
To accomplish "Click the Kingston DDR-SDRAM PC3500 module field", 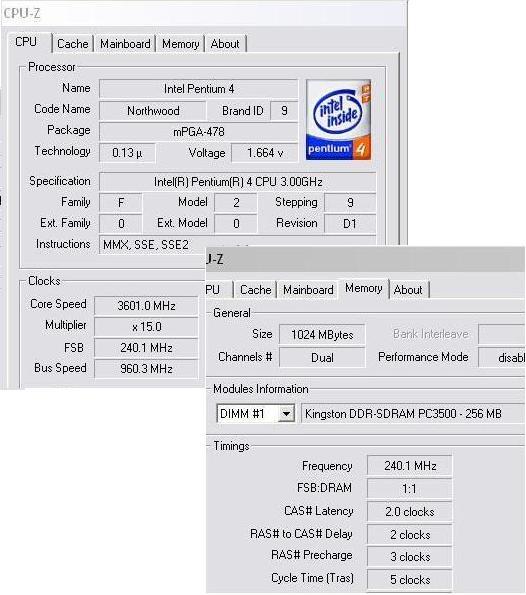I will pyautogui.click(x=413, y=414).
